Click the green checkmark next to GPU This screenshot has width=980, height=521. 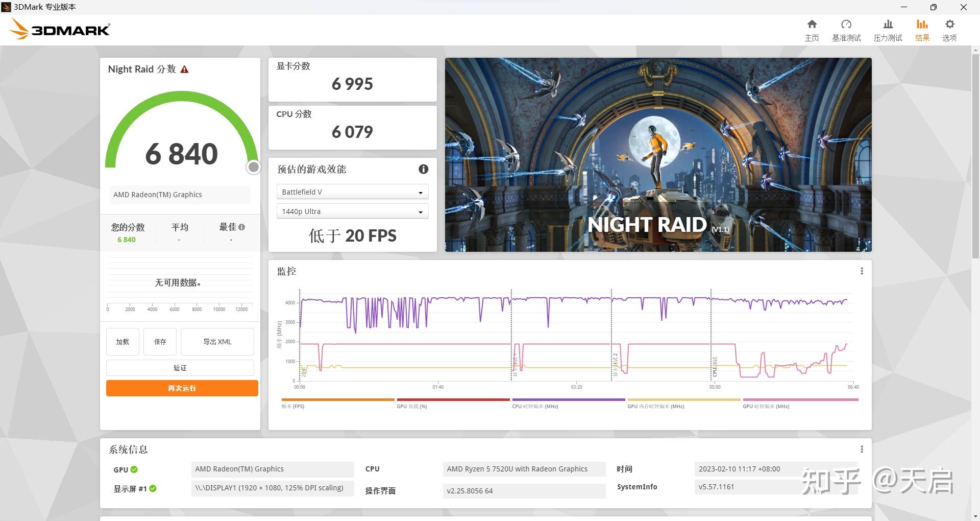click(134, 469)
